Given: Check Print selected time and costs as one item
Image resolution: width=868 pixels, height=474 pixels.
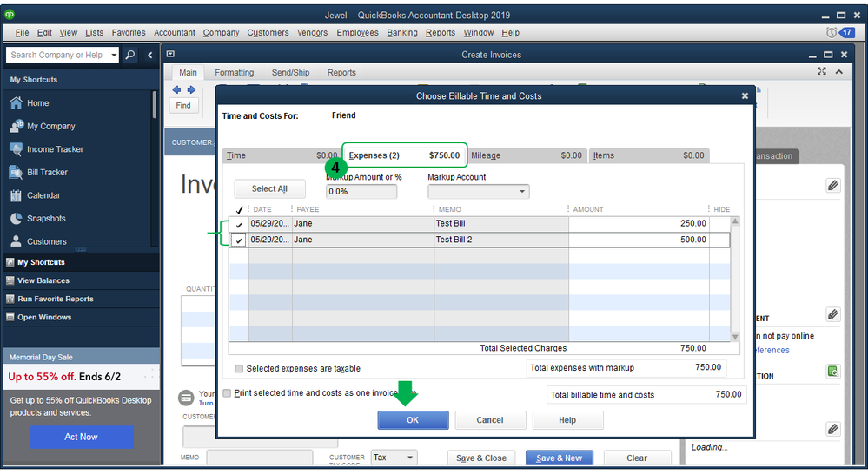Looking at the screenshot, I should pos(227,393).
